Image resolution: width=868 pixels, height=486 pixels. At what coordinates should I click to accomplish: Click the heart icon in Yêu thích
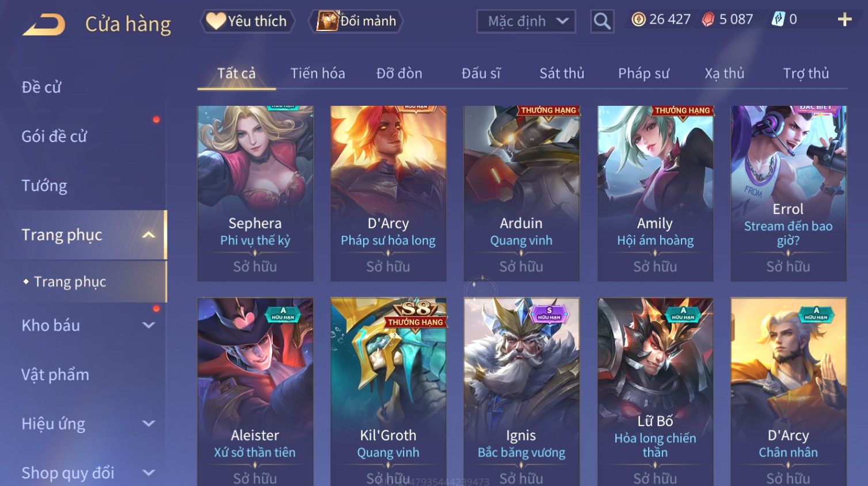(x=215, y=21)
